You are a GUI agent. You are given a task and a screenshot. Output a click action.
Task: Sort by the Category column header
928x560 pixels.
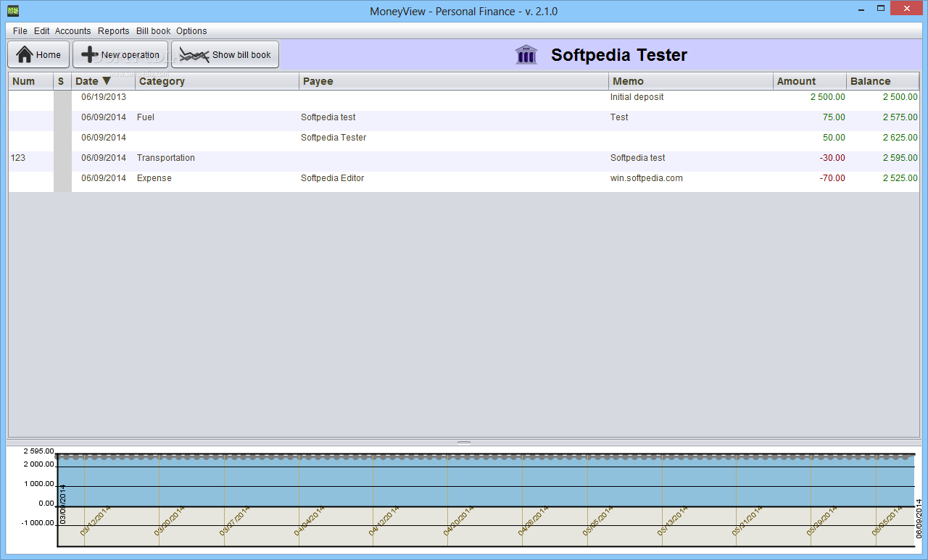[x=217, y=81]
